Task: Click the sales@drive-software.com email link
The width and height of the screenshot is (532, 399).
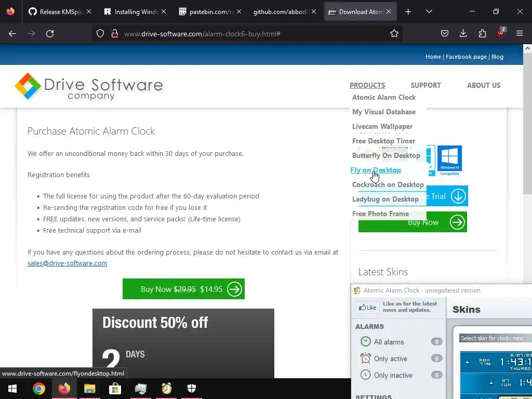Action: tap(67, 263)
